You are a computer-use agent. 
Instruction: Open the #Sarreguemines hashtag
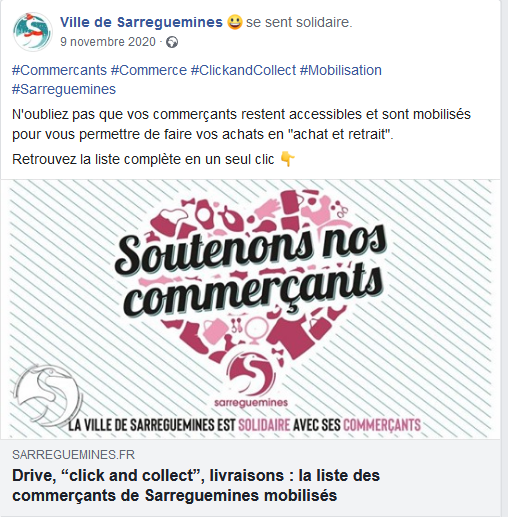tap(64, 89)
